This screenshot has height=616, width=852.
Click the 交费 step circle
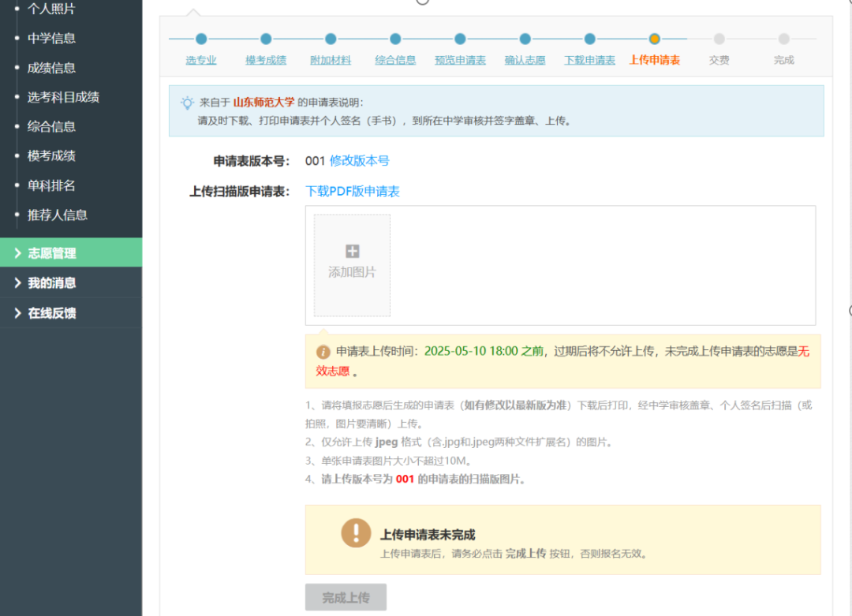pos(719,39)
